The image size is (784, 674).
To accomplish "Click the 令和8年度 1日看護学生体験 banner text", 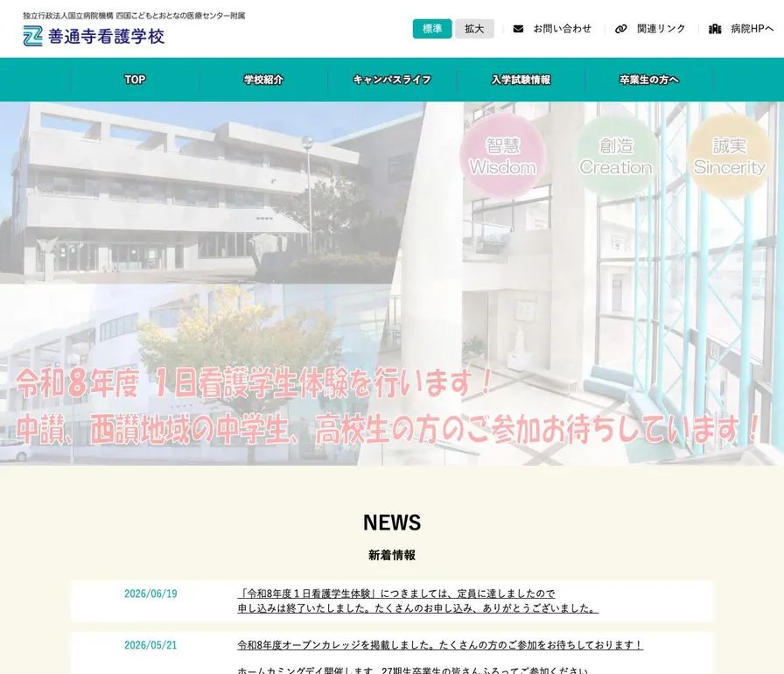I will click(x=255, y=383).
